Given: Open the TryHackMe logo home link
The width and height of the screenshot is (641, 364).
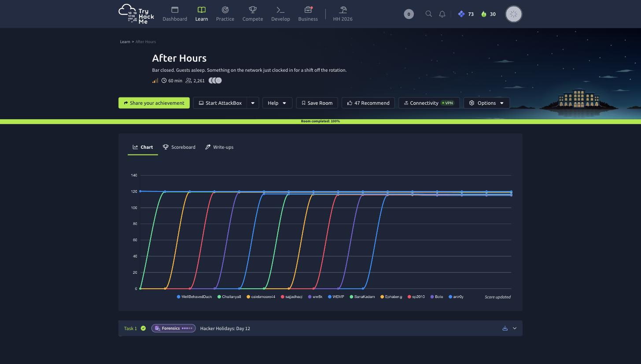Looking at the screenshot, I should (x=136, y=14).
